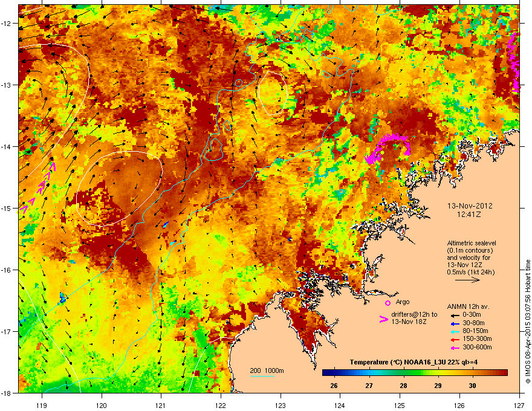The height and width of the screenshot is (411, 532).
Task: Click the 0-30m depth label
Action: [x=472, y=315]
